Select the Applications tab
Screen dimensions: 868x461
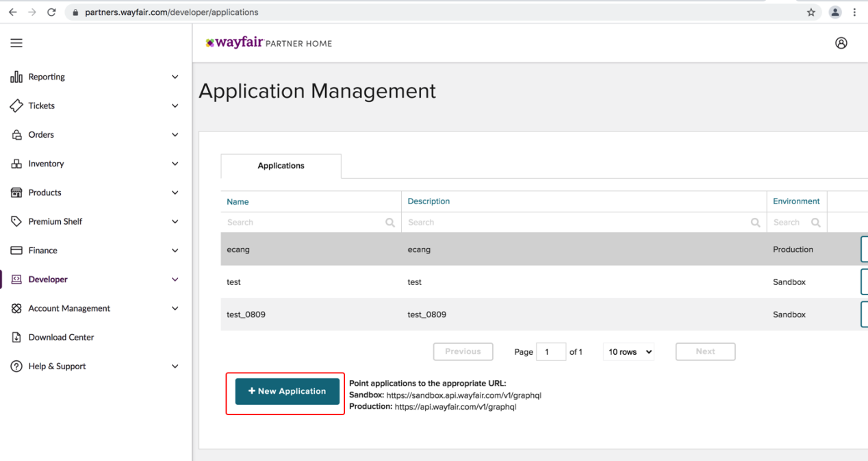click(281, 166)
